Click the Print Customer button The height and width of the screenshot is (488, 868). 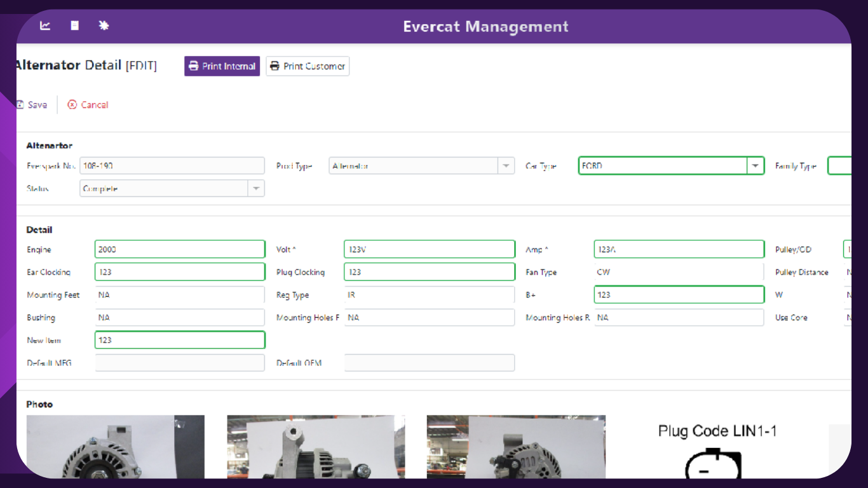[308, 66]
